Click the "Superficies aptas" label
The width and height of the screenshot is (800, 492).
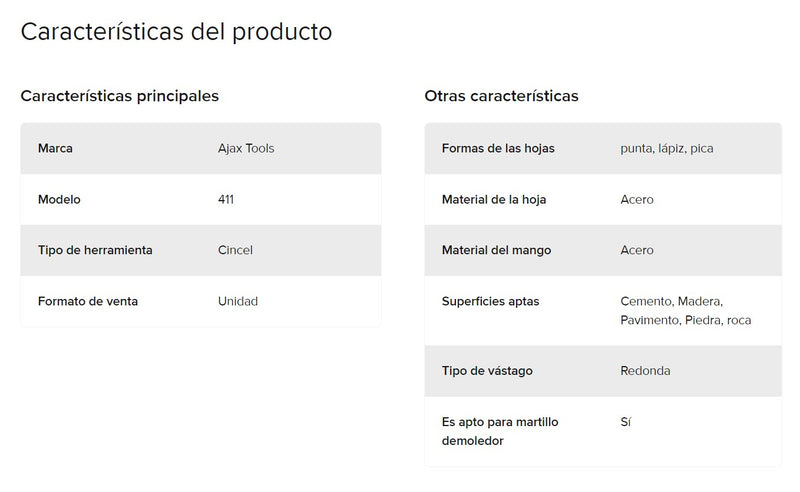tap(490, 301)
